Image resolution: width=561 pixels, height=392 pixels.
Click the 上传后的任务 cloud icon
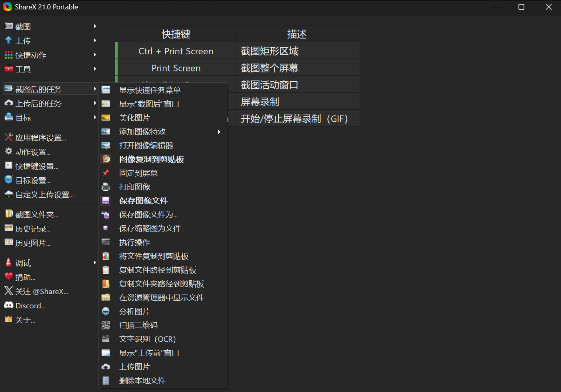pyautogui.click(x=9, y=103)
